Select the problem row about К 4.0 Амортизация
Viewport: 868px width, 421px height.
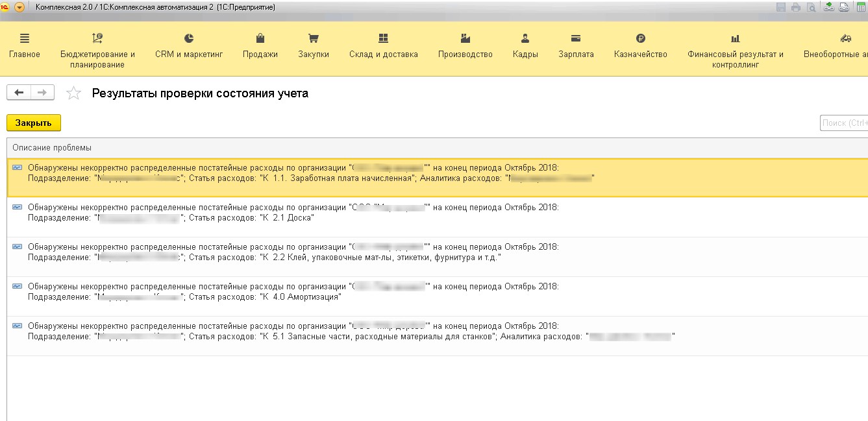[x=292, y=292]
